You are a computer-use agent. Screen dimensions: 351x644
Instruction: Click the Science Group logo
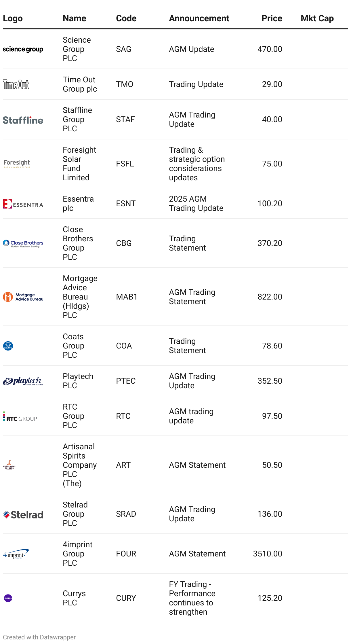[23, 49]
